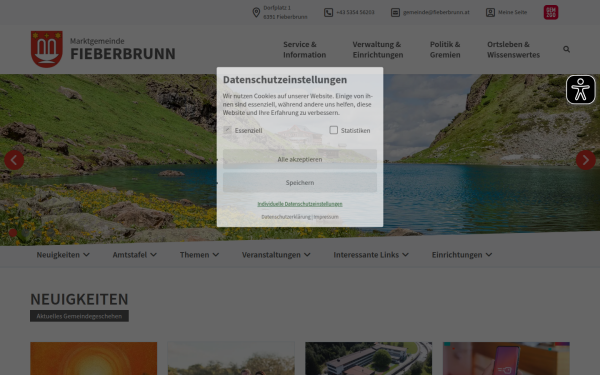Image resolution: width=600 pixels, height=375 pixels.
Task: Expand the Interessante Links dropdown
Action: (x=371, y=255)
